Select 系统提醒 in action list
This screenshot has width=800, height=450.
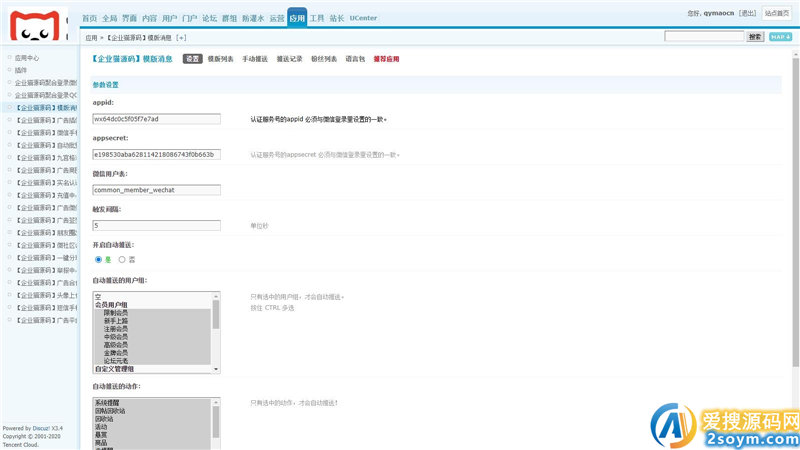[x=152, y=403]
